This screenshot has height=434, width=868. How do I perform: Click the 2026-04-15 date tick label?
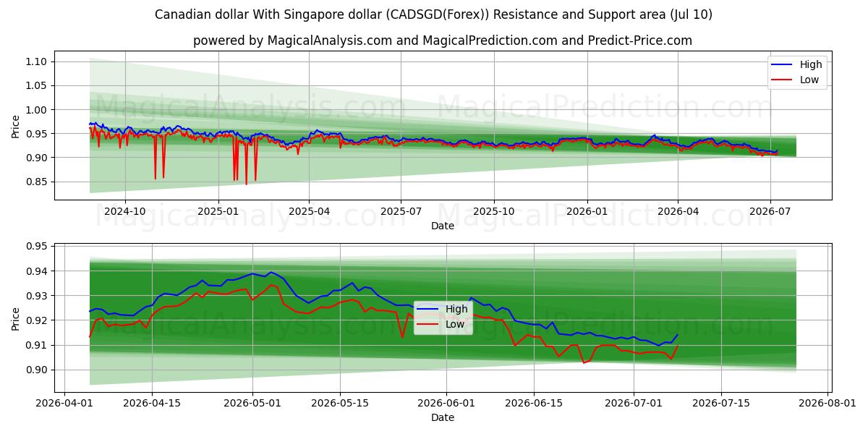[x=152, y=404]
